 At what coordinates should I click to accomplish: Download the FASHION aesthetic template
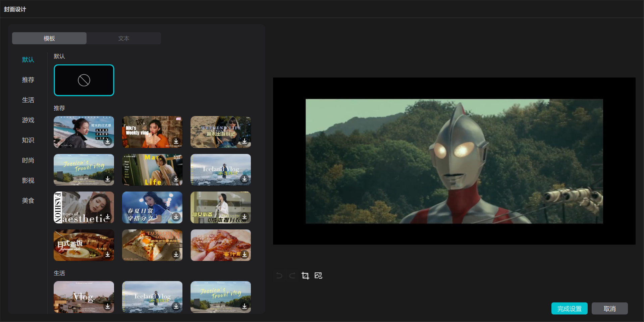coord(108,217)
